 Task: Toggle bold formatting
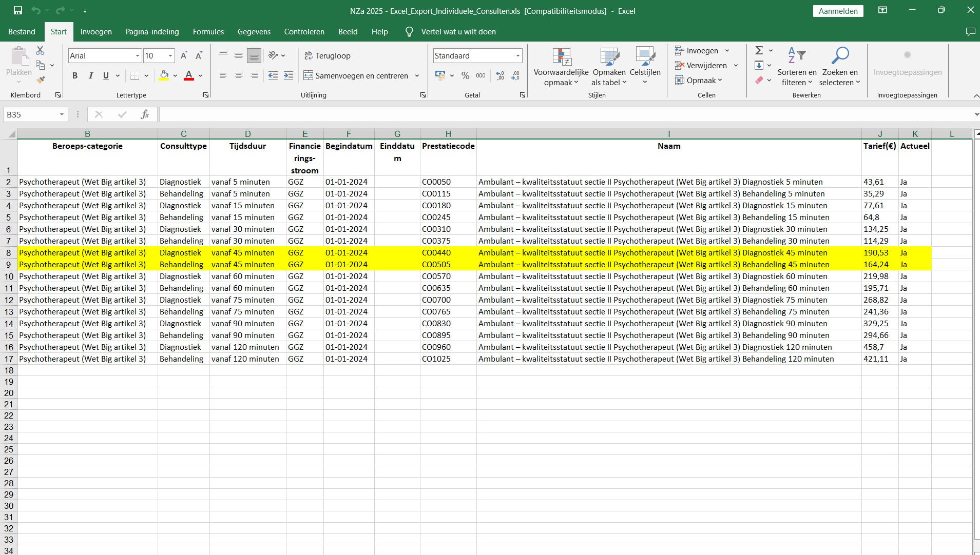click(75, 76)
